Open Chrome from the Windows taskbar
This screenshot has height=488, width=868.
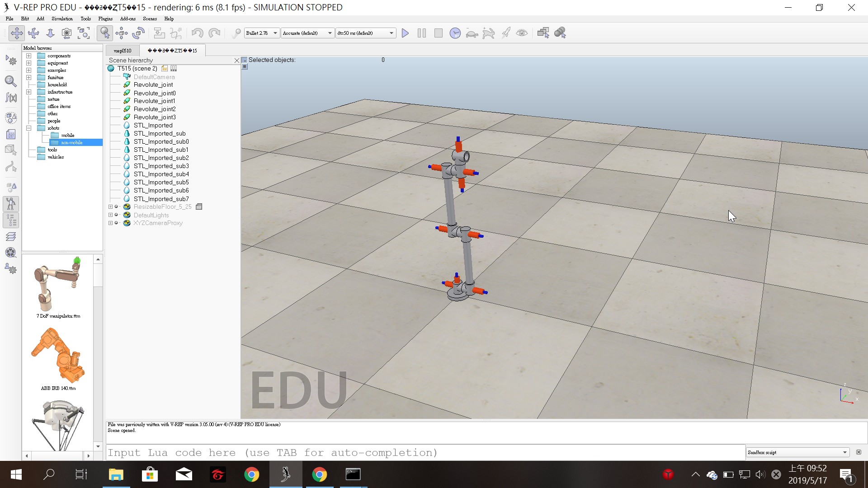tap(252, 474)
